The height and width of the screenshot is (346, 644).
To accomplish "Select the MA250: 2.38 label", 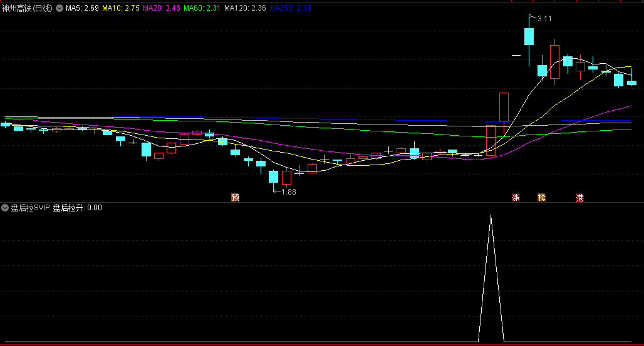I will pos(291,8).
